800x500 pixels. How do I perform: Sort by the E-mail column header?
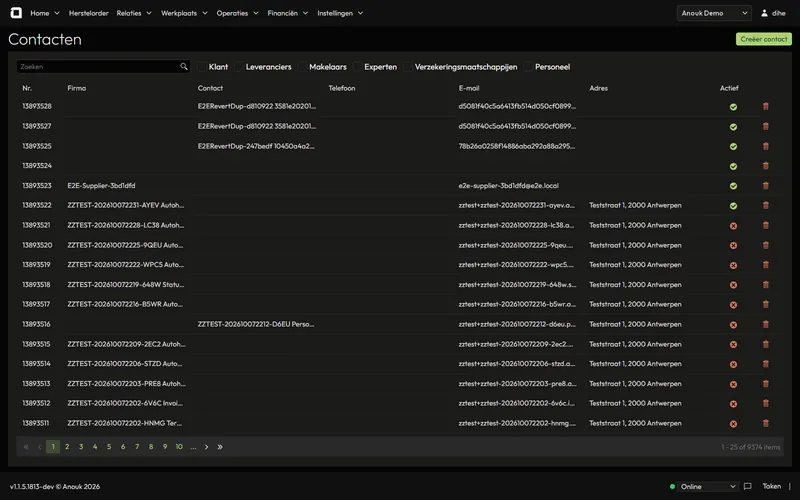[x=469, y=88]
